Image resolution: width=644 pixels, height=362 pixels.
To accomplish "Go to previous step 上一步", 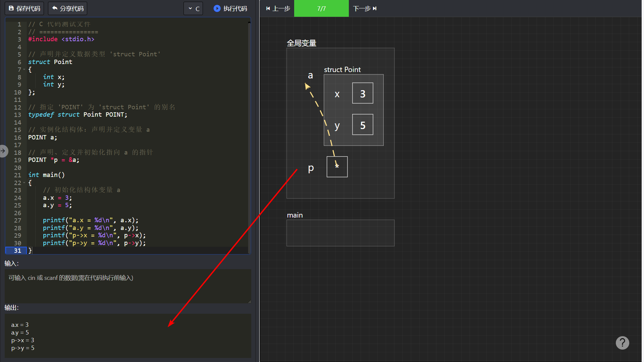I will [278, 8].
